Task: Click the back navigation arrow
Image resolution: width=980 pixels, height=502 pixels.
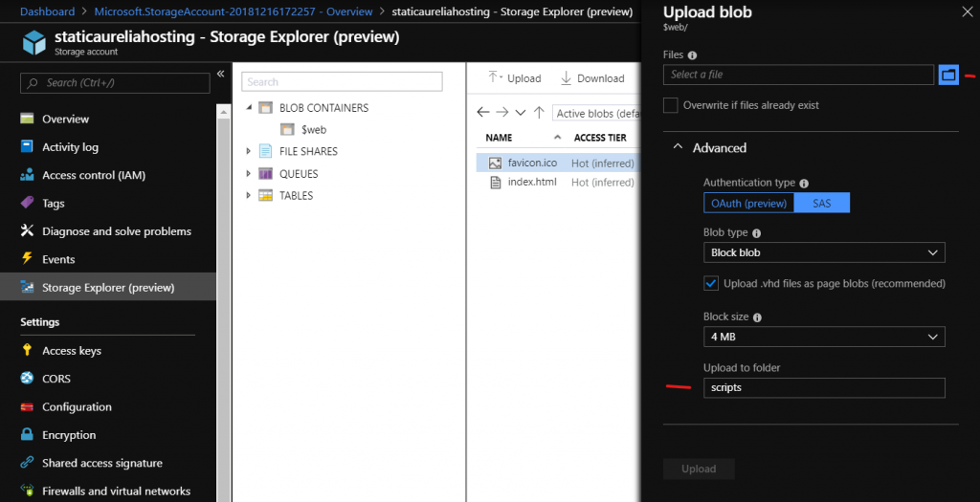Action: point(483,113)
